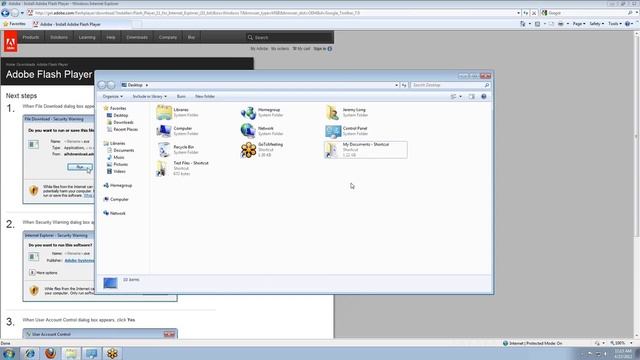Screen dimensions: 640x360
Task: Click the My Adobe link
Action: 259,49
